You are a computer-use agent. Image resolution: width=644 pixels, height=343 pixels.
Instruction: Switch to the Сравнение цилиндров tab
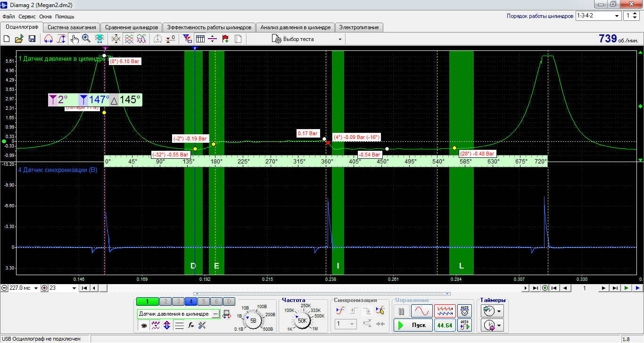point(132,27)
